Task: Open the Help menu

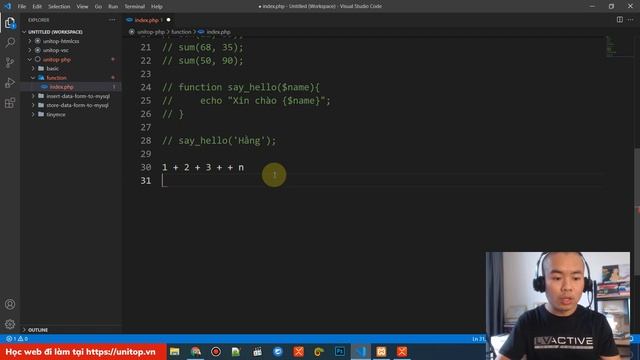Action: (x=157, y=7)
